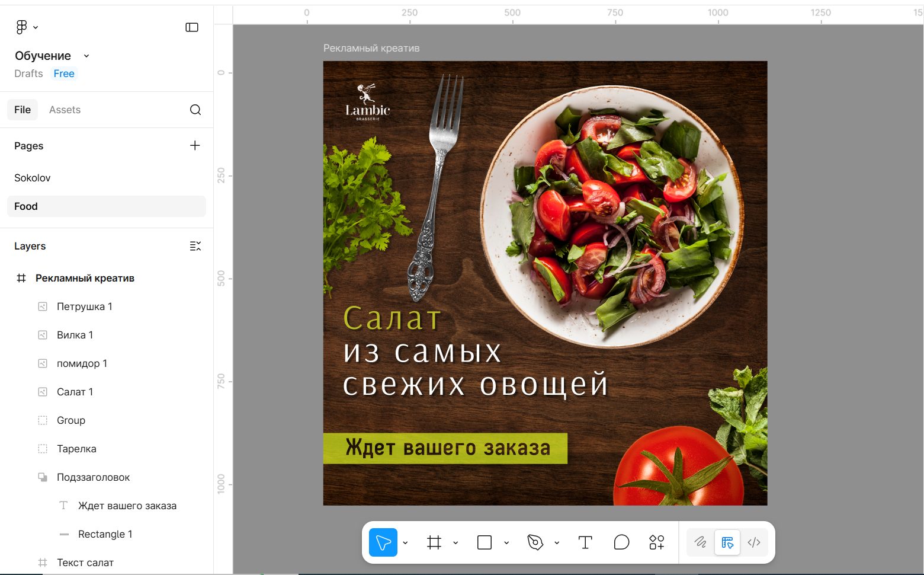Click the search magnifier icon
The width and height of the screenshot is (924, 575).
click(195, 110)
